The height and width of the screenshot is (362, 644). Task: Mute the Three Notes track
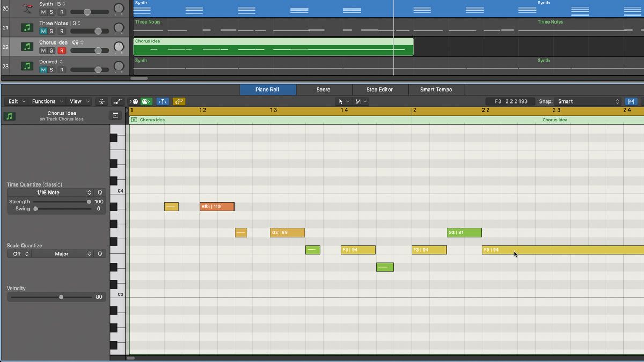pos(43,31)
